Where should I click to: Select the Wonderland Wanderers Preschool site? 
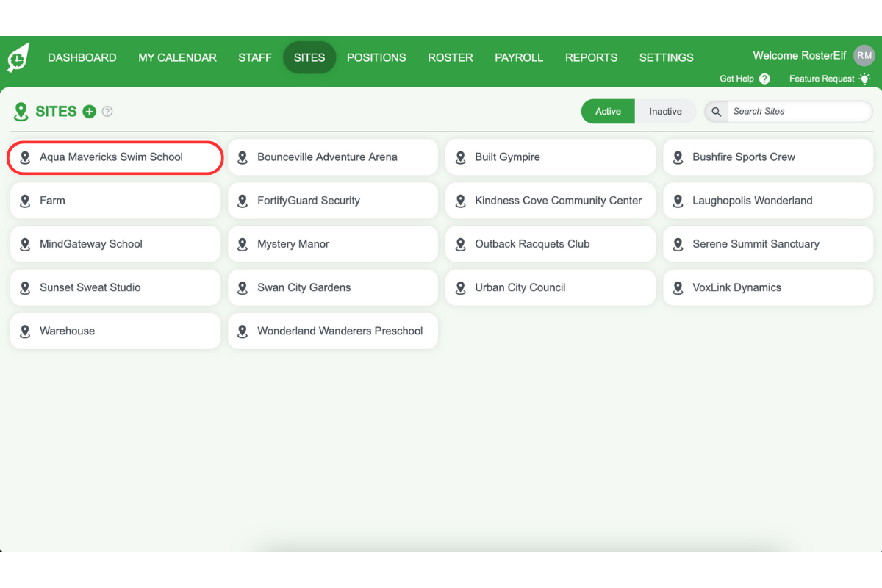[x=332, y=331]
